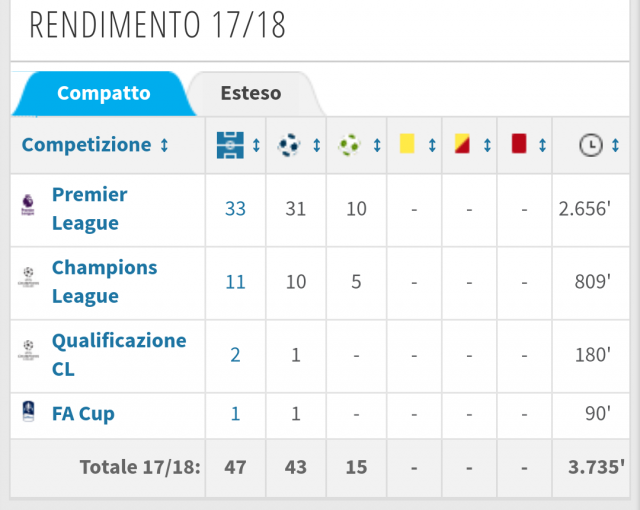Open the Champions League competition link

point(104,281)
